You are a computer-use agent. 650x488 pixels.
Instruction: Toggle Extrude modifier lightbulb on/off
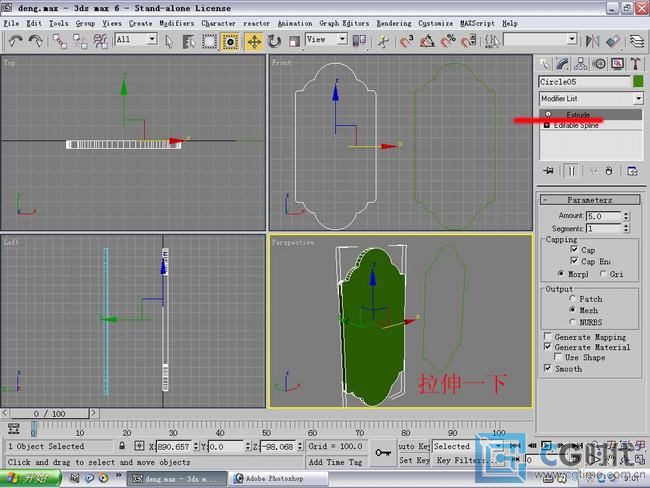tap(548, 114)
